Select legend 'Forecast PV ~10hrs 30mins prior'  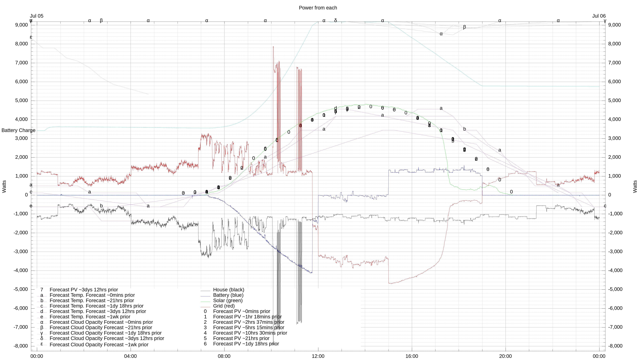click(250, 333)
